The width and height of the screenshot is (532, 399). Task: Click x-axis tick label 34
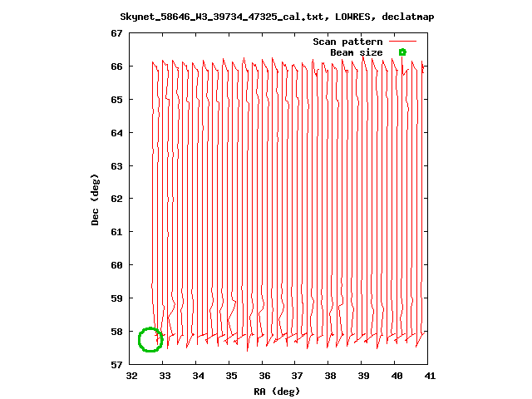point(198,376)
